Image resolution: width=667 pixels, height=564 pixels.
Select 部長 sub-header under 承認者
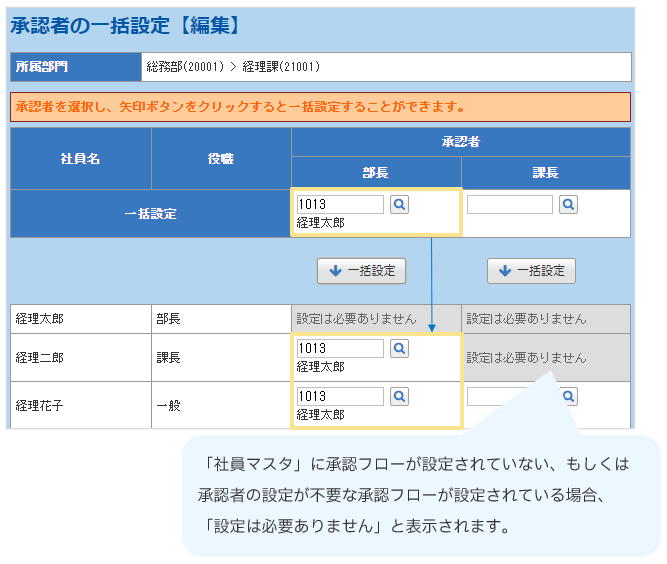376,173
